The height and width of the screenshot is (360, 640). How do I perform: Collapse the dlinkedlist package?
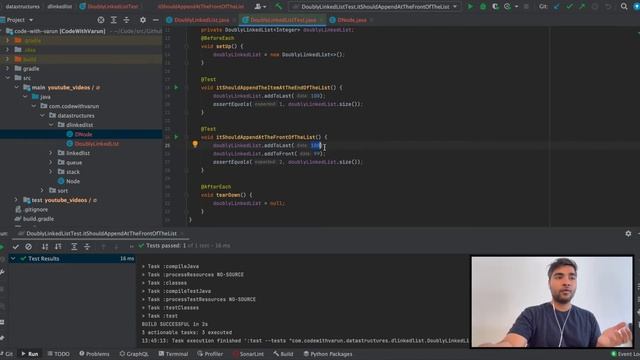coord(51,124)
